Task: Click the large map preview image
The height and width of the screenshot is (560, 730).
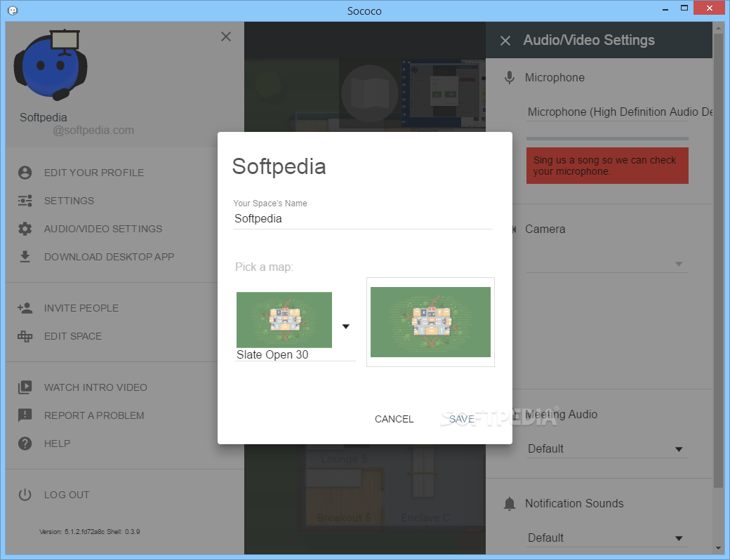Action: [x=430, y=322]
